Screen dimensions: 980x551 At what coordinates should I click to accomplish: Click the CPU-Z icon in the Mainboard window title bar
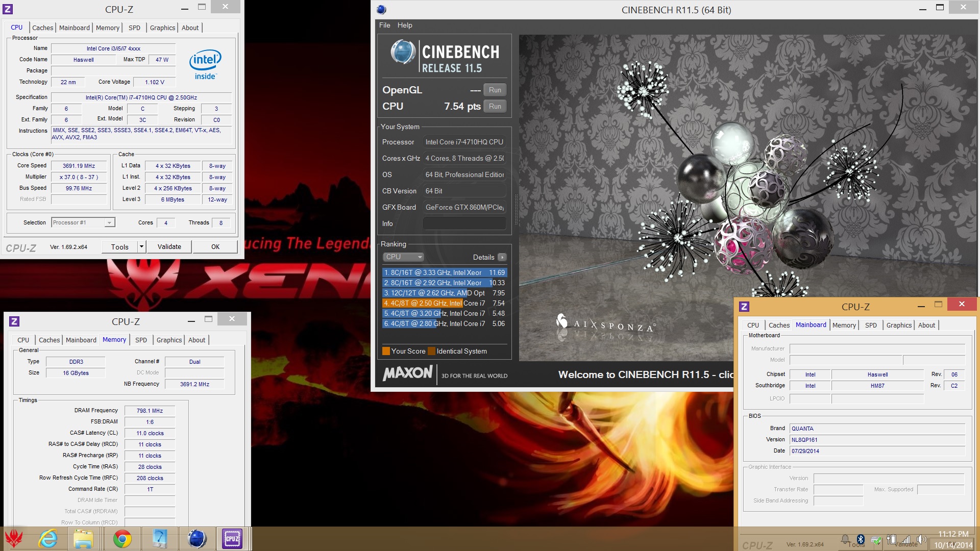[744, 306]
